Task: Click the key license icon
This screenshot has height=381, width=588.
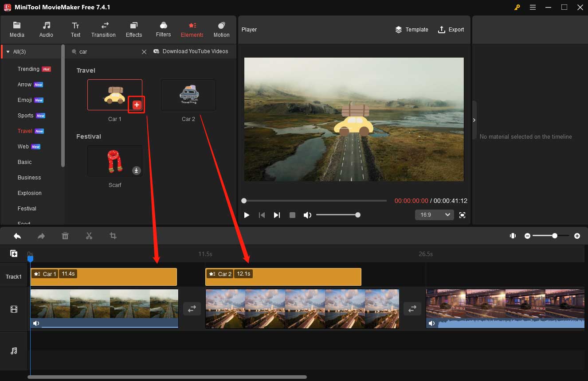Action: click(x=517, y=7)
